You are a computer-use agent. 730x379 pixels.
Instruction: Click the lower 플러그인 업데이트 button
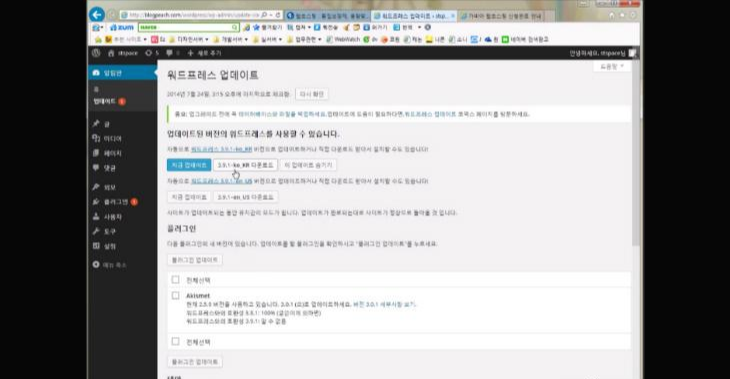[x=195, y=362]
